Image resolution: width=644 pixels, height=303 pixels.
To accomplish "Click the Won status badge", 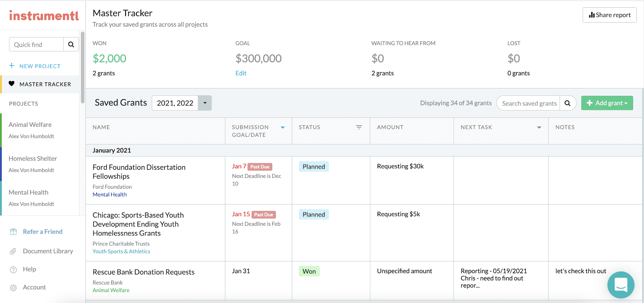I will (x=309, y=271).
